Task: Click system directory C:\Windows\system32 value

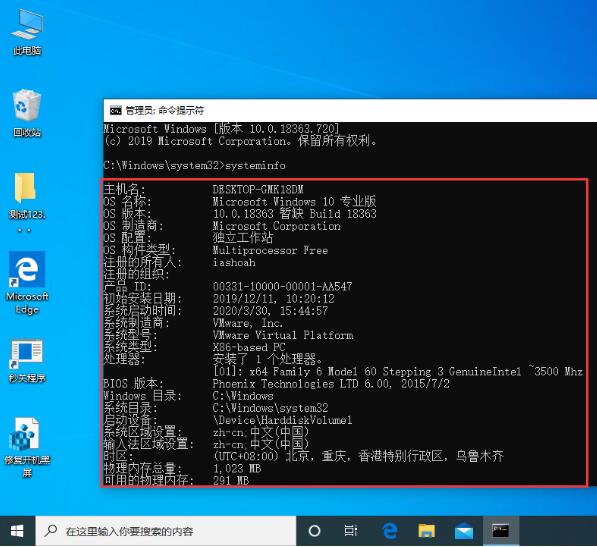Action: coord(270,408)
